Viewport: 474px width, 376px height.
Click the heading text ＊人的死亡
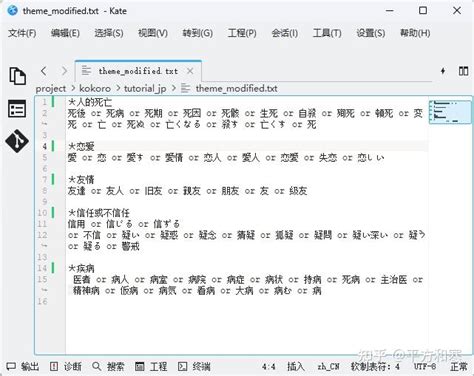[90, 102]
